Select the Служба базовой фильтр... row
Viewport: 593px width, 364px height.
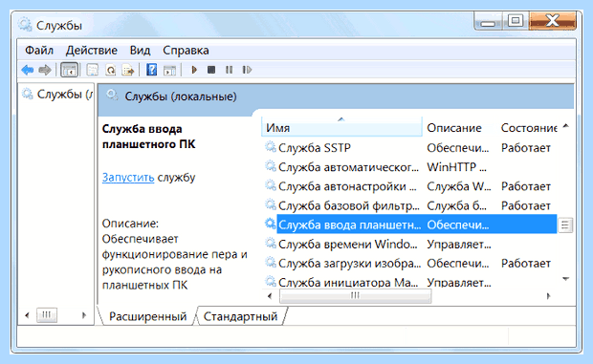click(x=410, y=205)
